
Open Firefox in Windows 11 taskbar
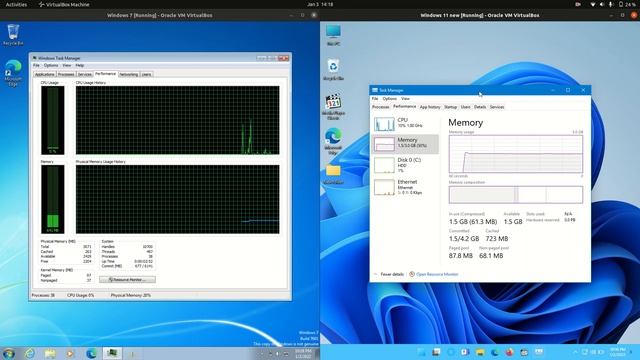(509, 352)
